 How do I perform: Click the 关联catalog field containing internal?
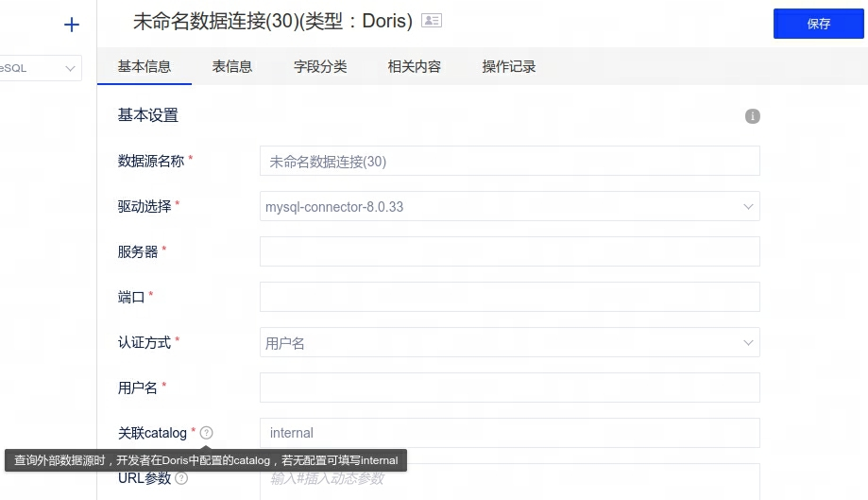coord(509,433)
